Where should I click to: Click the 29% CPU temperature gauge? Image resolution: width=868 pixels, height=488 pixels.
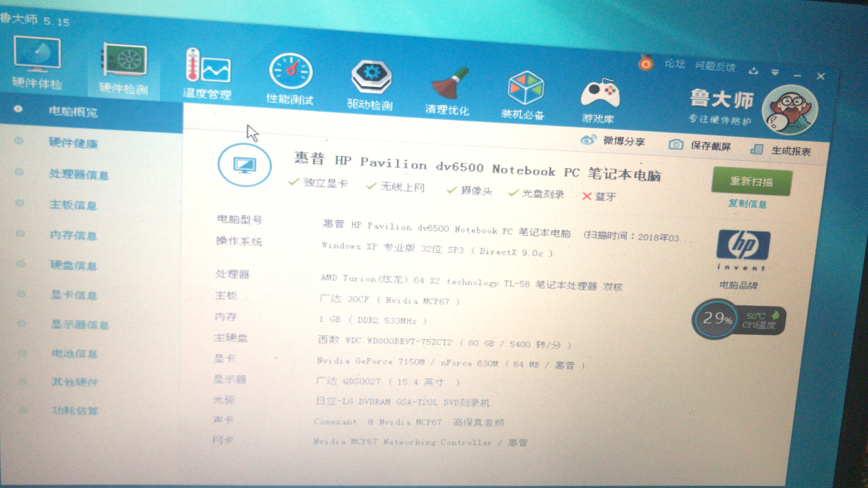pyautogui.click(x=739, y=319)
